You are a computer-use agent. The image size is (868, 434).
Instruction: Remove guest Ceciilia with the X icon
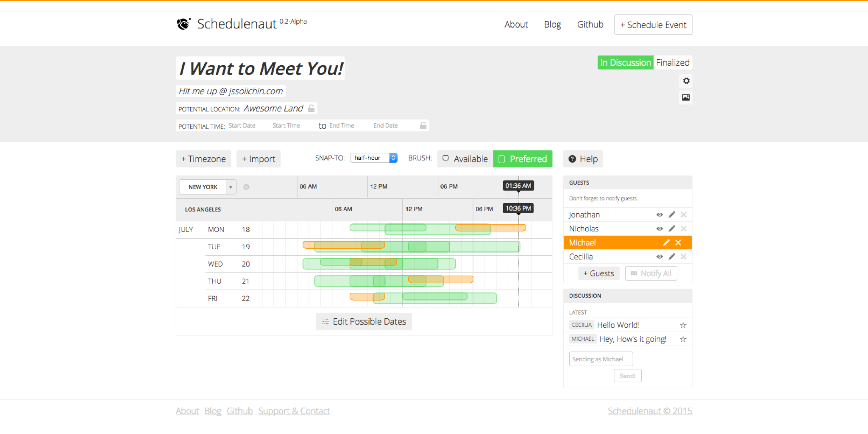[683, 257]
